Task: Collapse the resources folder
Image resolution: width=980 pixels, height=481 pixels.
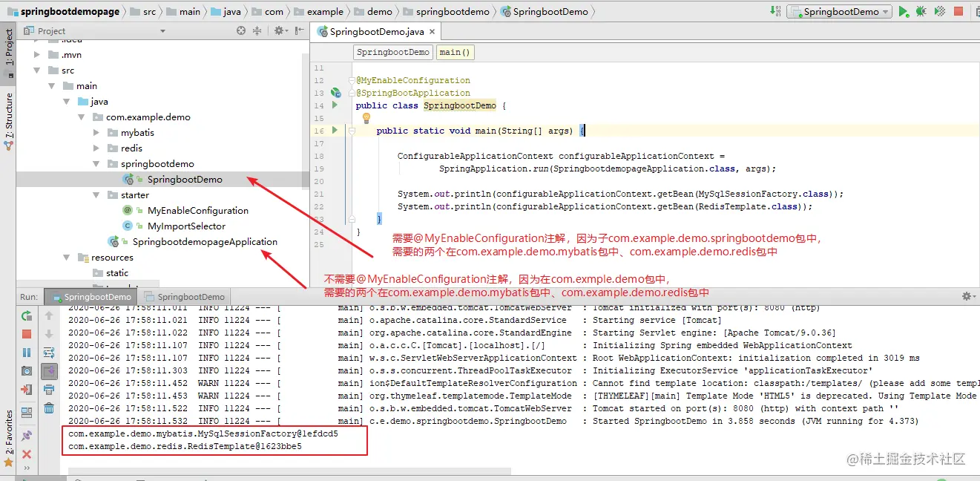Action: click(67, 258)
